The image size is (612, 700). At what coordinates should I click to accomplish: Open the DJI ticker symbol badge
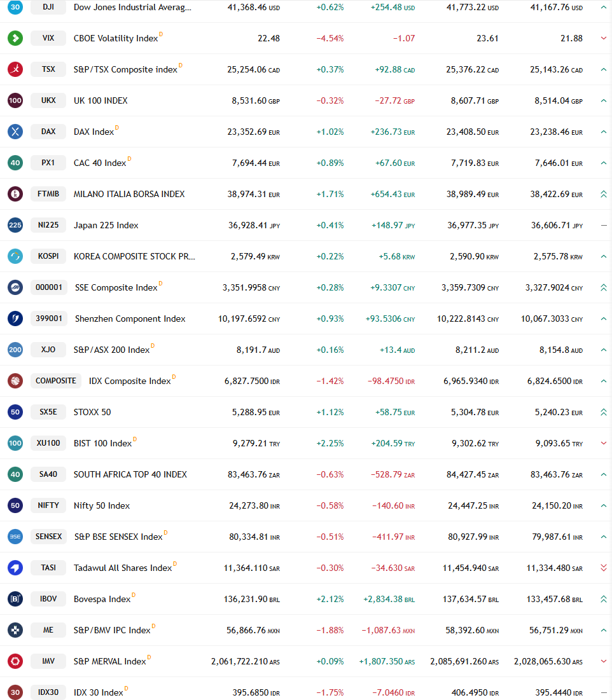pos(48,7)
